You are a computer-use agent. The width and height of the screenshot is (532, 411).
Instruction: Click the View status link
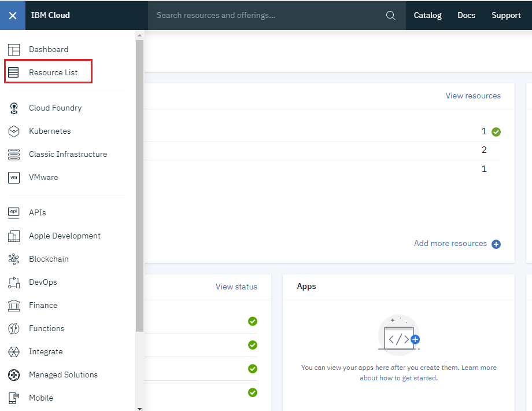click(x=236, y=287)
